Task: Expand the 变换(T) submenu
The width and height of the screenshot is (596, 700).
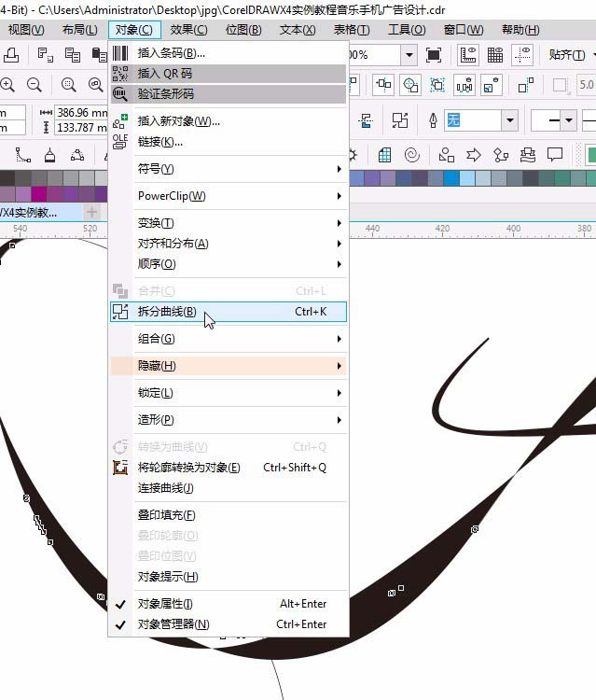Action: [228, 223]
